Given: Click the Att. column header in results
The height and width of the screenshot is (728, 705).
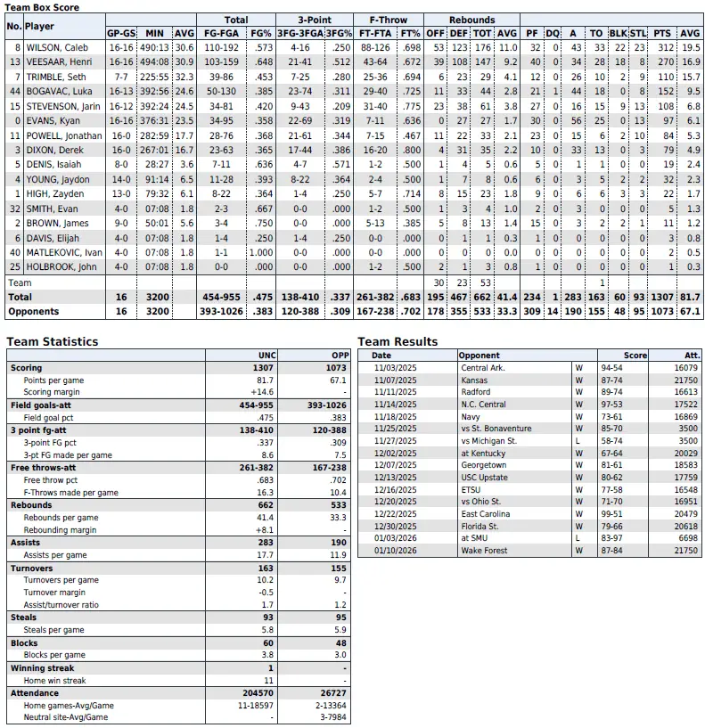Looking at the screenshot, I should 693,355.
